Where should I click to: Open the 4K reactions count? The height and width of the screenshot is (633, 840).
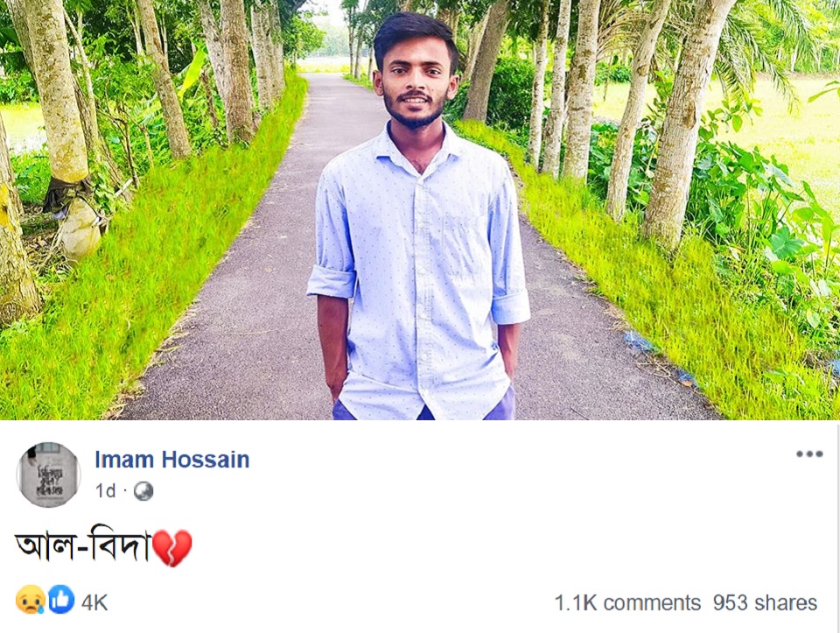[x=94, y=603]
